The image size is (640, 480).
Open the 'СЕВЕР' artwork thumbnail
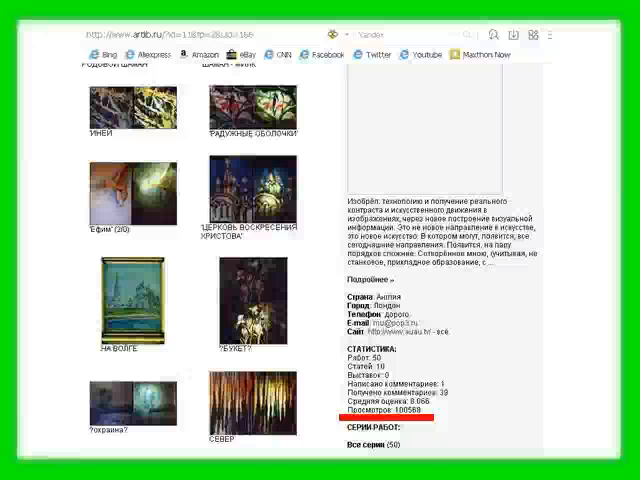(253, 403)
